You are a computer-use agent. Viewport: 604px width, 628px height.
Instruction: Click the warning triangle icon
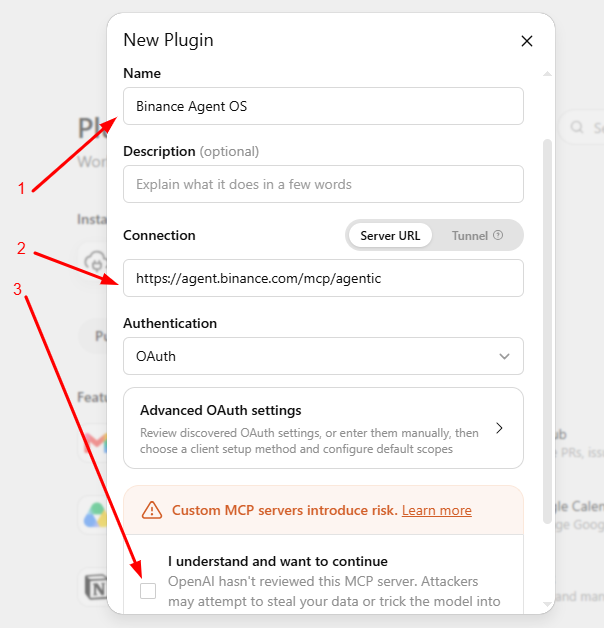[152, 510]
